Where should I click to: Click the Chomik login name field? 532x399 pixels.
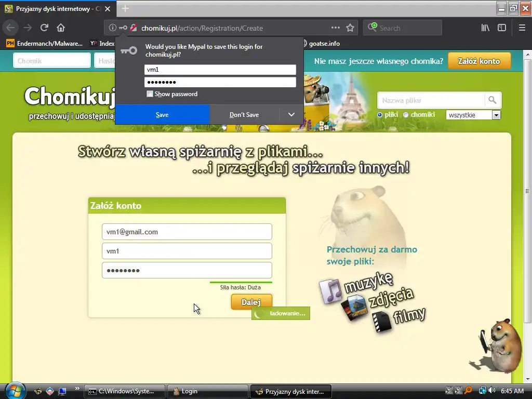(52, 61)
